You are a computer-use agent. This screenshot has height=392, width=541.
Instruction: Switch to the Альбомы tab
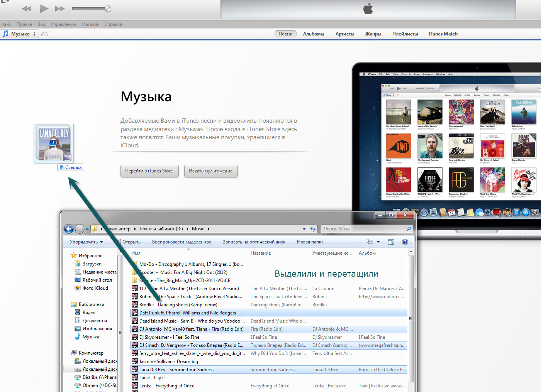coord(314,34)
